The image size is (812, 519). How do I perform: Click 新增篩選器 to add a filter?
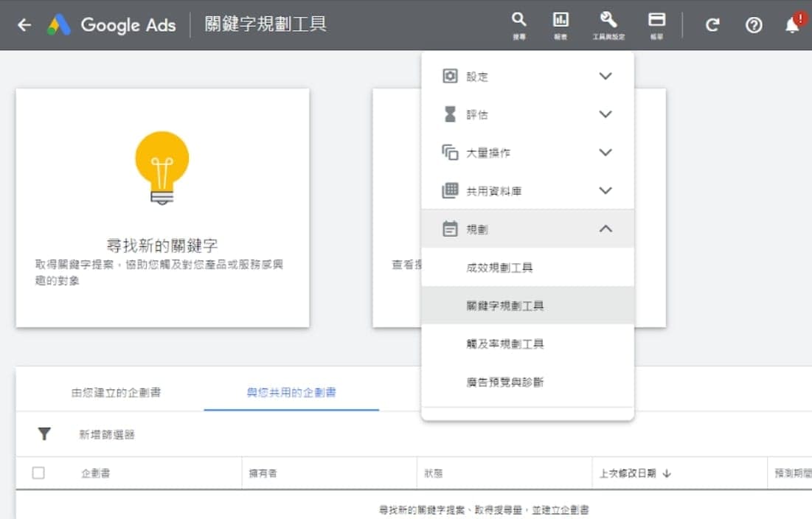click(107, 434)
